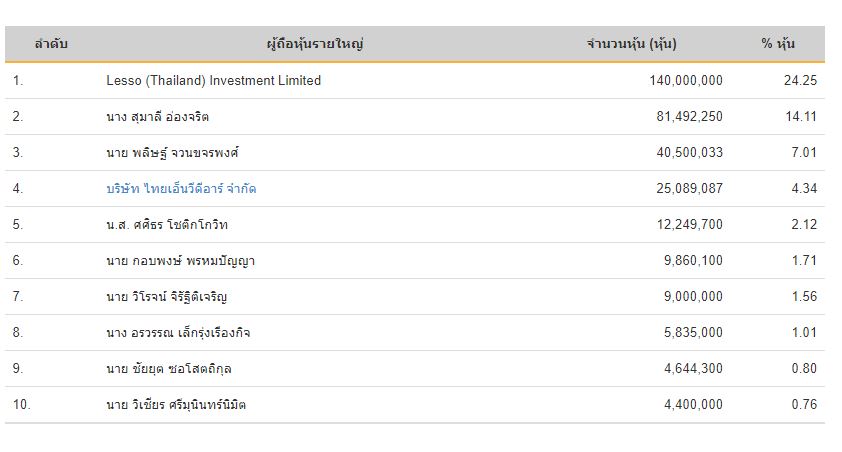The height and width of the screenshot is (452, 842).
Task: Click the ผู้ถือหุ้นรายใหญ่ column header
Action: click(315, 43)
